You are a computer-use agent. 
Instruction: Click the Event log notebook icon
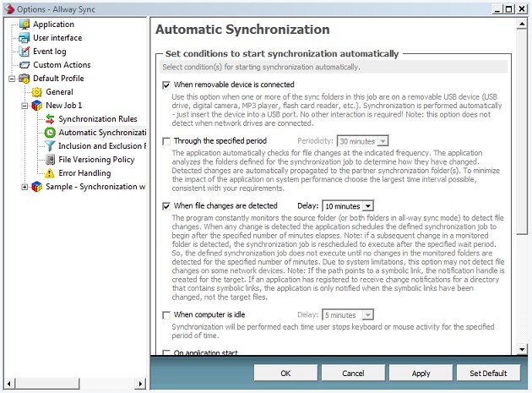tap(24, 52)
